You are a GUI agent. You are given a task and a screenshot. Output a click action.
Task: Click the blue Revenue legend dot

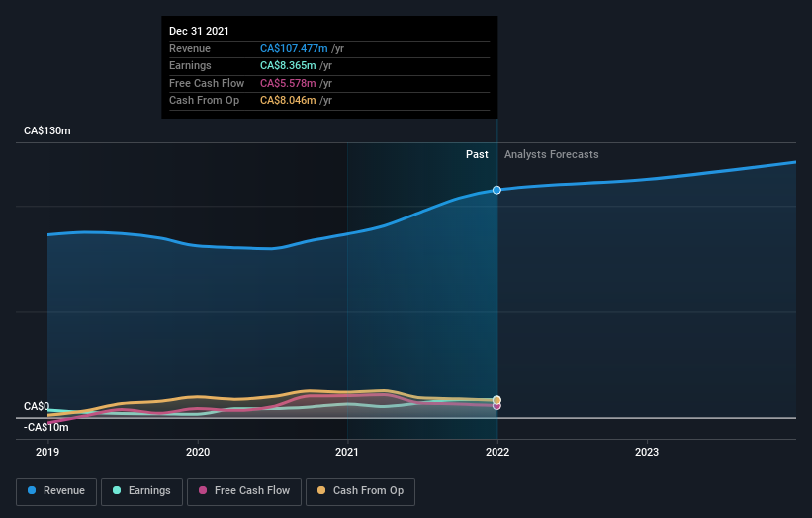coord(32,490)
